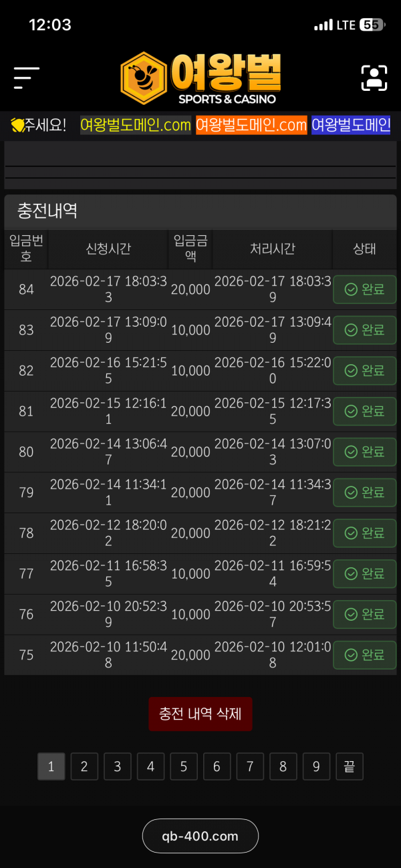Go to page 2 of history
Image resolution: width=401 pixels, height=868 pixels.
(84, 766)
